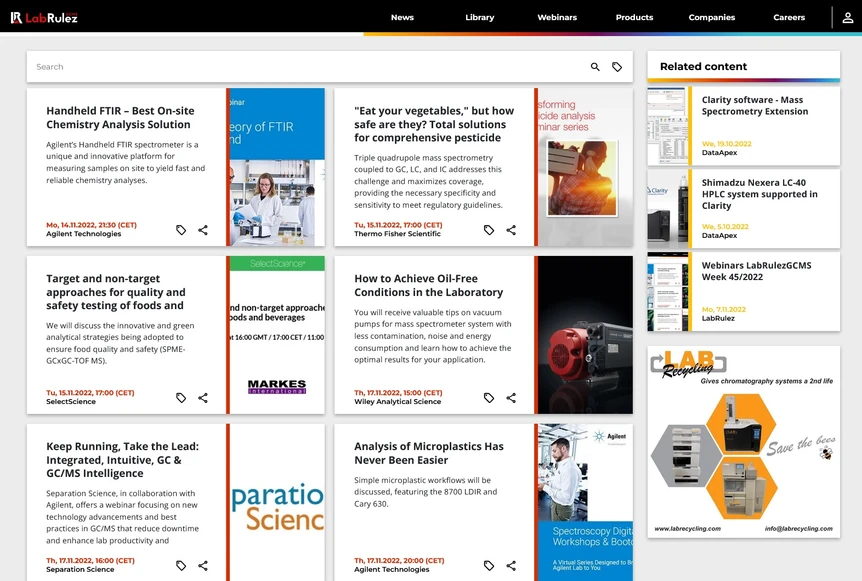Click the Shimadzu Nexera HPLC thumbnail
Screen dimensions: 862x581
coord(667,209)
